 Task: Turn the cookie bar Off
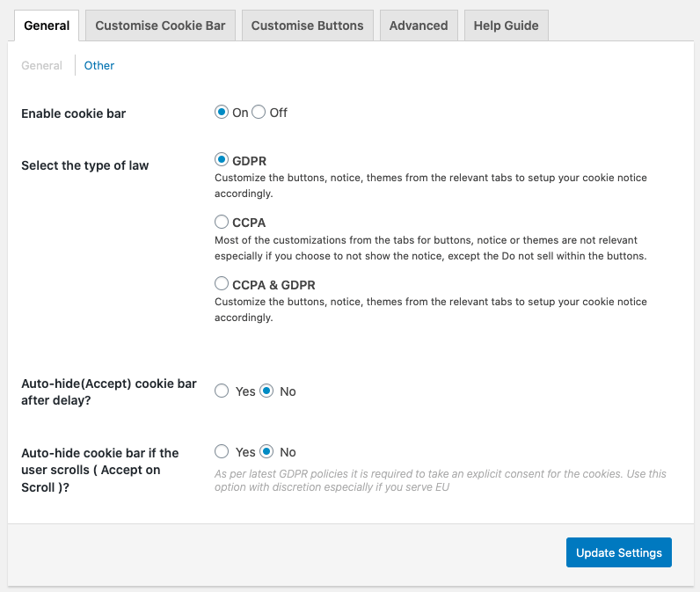tap(259, 112)
